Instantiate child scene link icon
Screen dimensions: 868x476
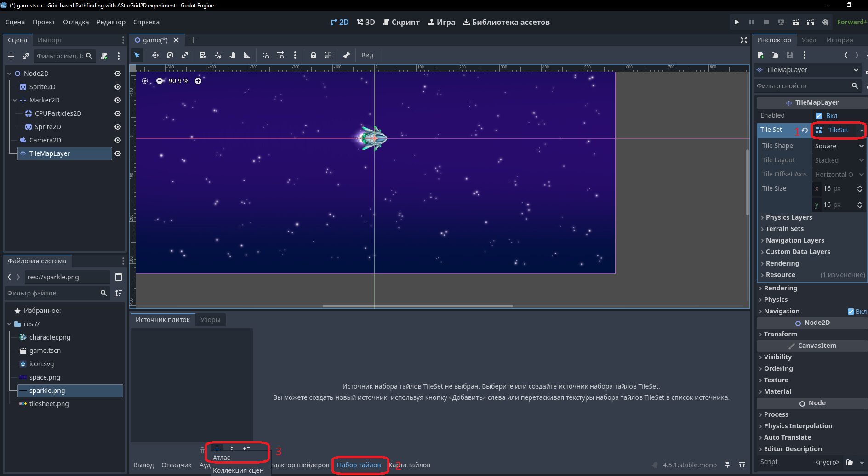pos(26,56)
